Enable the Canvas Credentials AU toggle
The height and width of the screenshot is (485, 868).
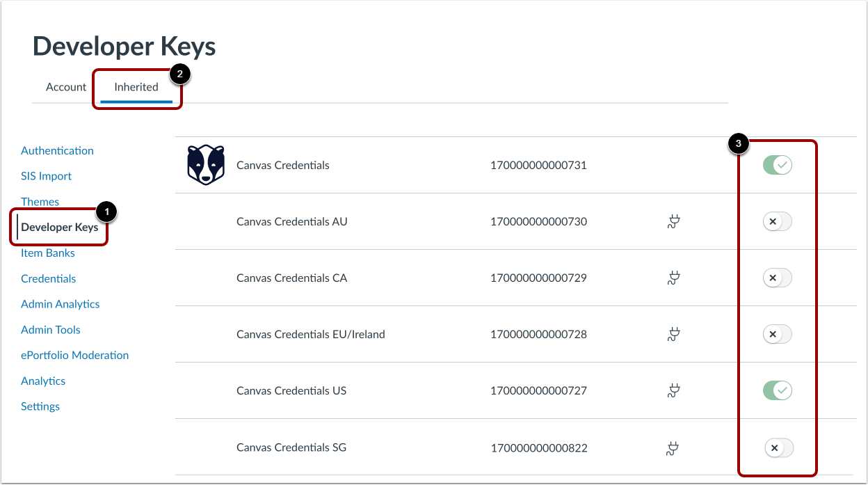click(x=778, y=222)
